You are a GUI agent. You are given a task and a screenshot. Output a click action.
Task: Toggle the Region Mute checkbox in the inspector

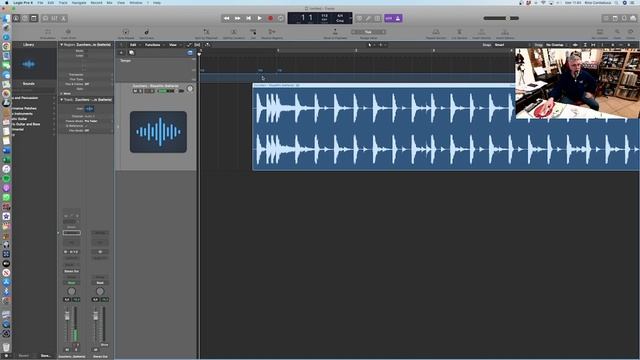point(84,51)
